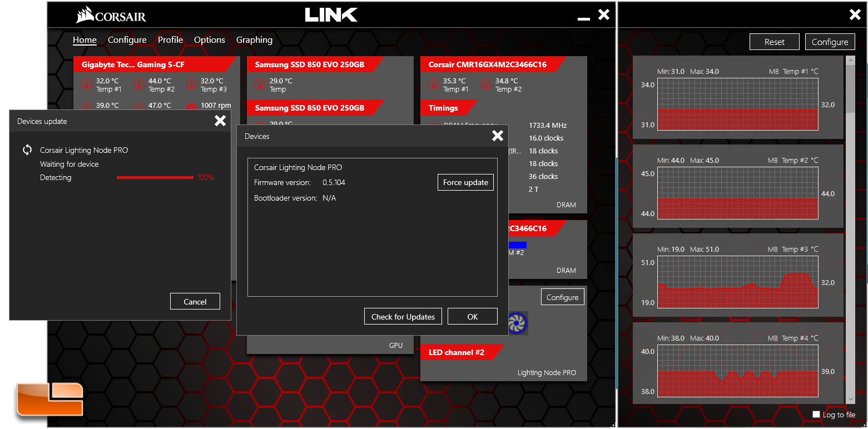Click the thermometer icon beside 47.0 °C
The image size is (868, 429).
coord(139,106)
